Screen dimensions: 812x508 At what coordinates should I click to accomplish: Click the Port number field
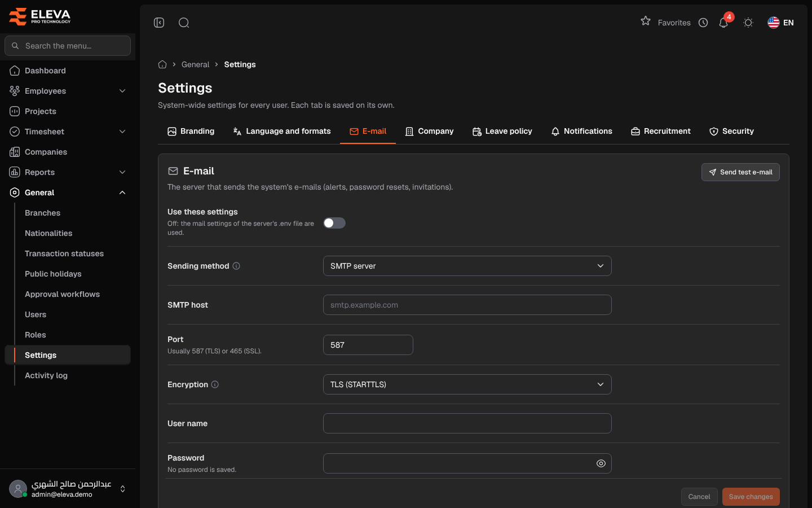(368, 345)
